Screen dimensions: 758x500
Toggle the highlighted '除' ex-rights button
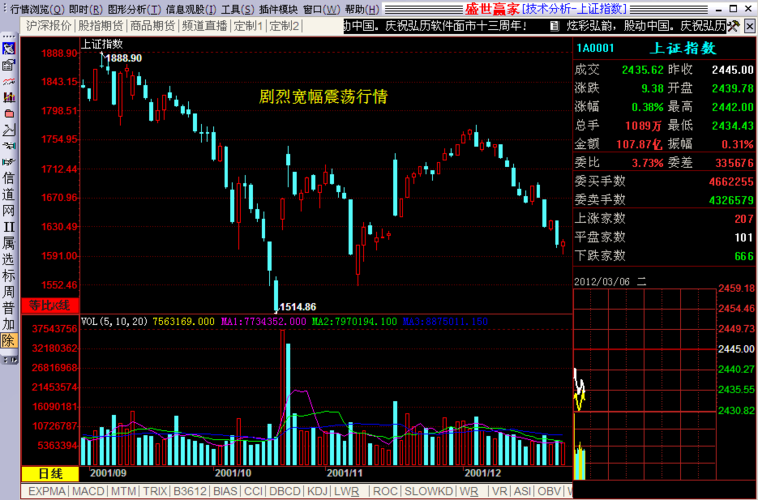point(9,340)
